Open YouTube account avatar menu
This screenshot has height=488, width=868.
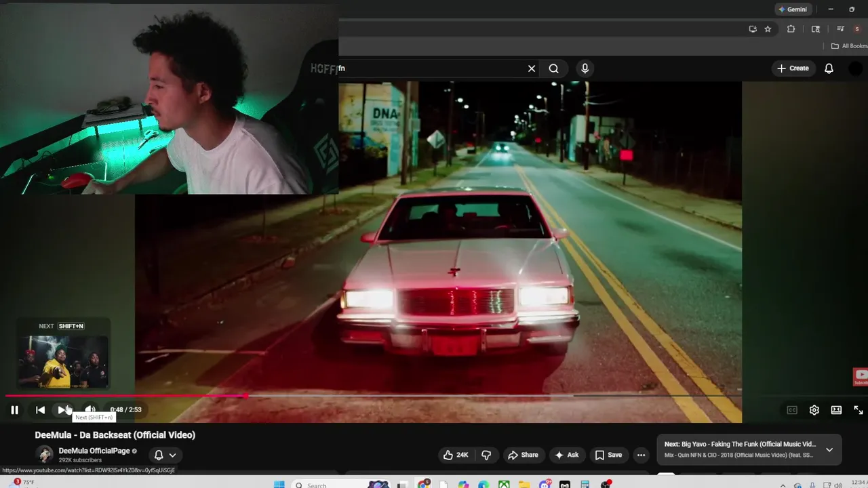pos(856,68)
